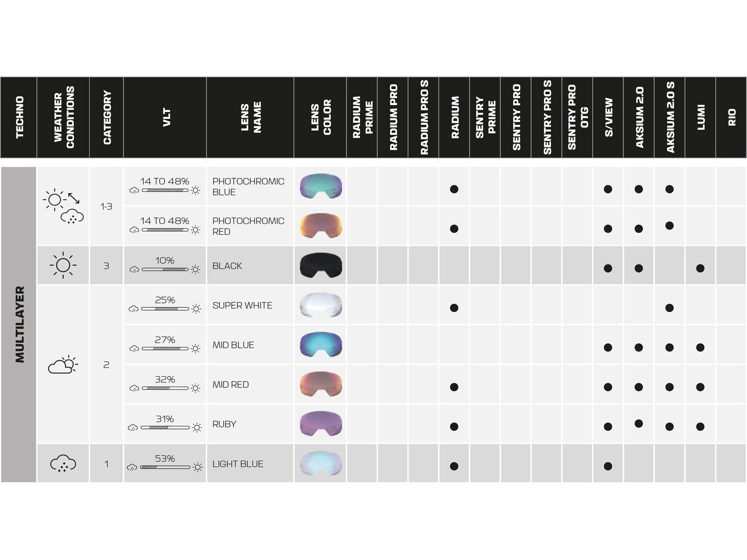This screenshot has height=560, width=747.
Task: Click the Aksium 2.0 S column header
Action: (669, 117)
